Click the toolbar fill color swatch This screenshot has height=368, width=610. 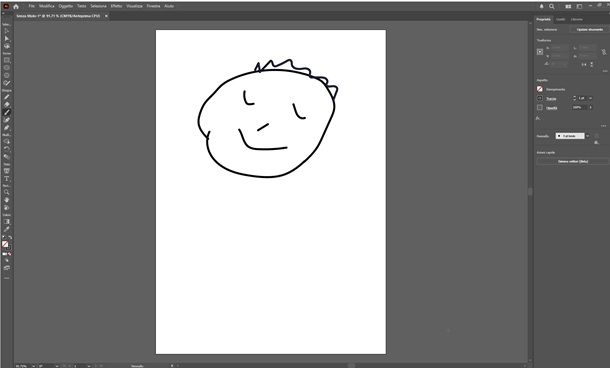(5, 244)
